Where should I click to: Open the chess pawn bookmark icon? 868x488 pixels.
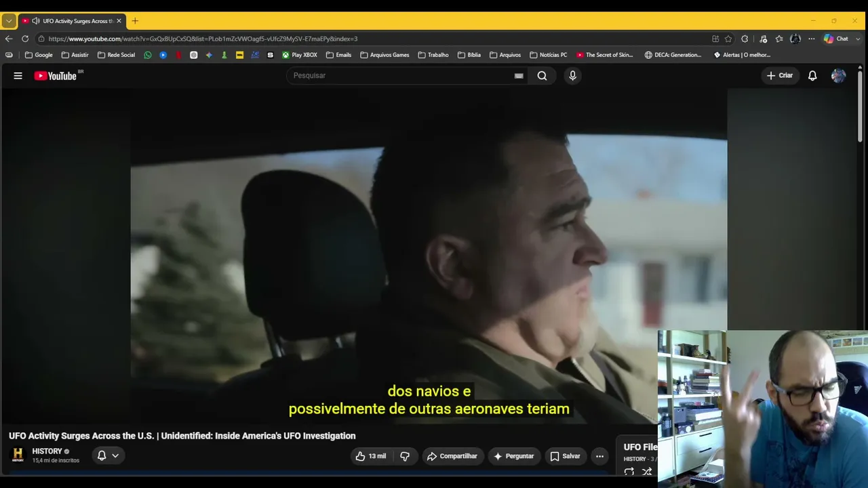coord(224,55)
